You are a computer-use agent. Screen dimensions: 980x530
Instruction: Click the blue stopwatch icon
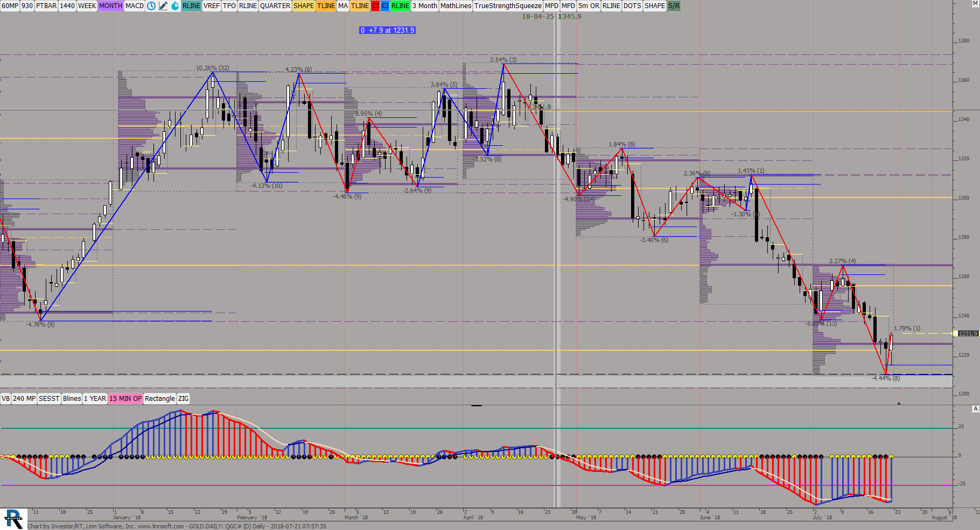[x=175, y=6]
